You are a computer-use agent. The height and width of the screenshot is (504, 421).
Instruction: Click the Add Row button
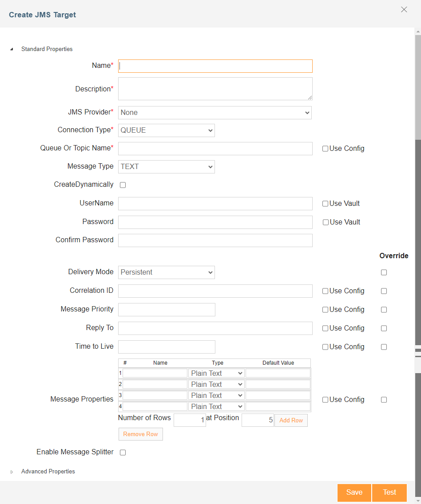[291, 420]
